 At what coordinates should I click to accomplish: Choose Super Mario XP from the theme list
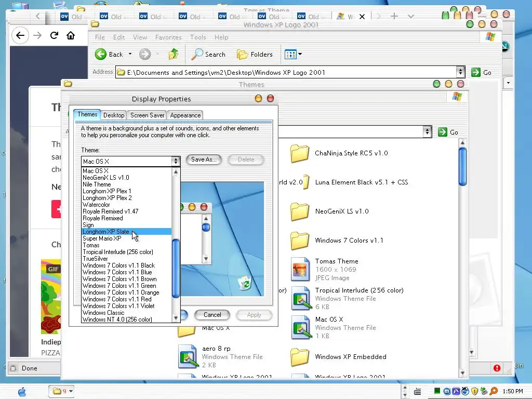(127, 238)
